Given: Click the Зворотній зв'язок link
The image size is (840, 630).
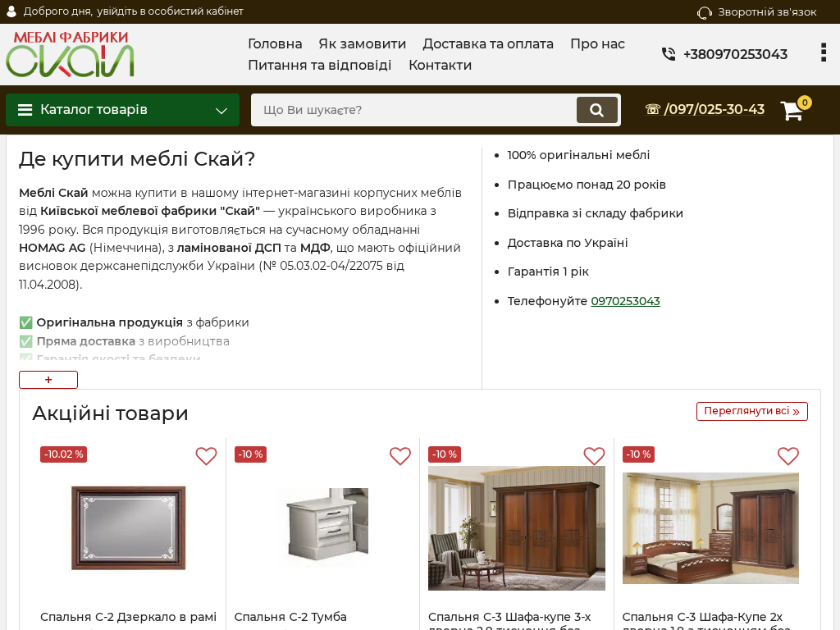Looking at the screenshot, I should (x=767, y=12).
